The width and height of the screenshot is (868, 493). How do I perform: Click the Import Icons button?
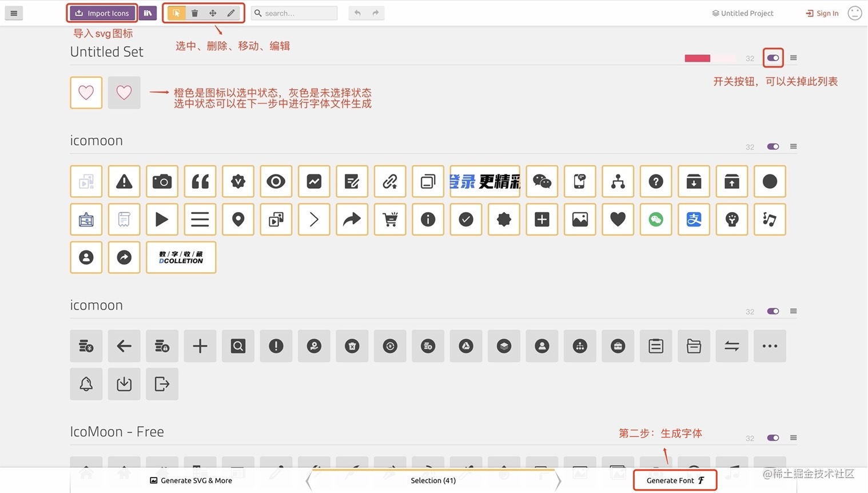pos(102,13)
